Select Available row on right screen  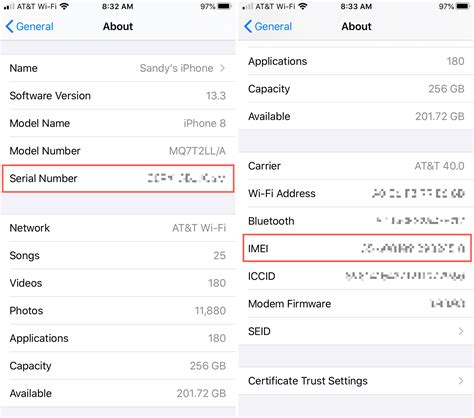pyautogui.click(x=356, y=116)
